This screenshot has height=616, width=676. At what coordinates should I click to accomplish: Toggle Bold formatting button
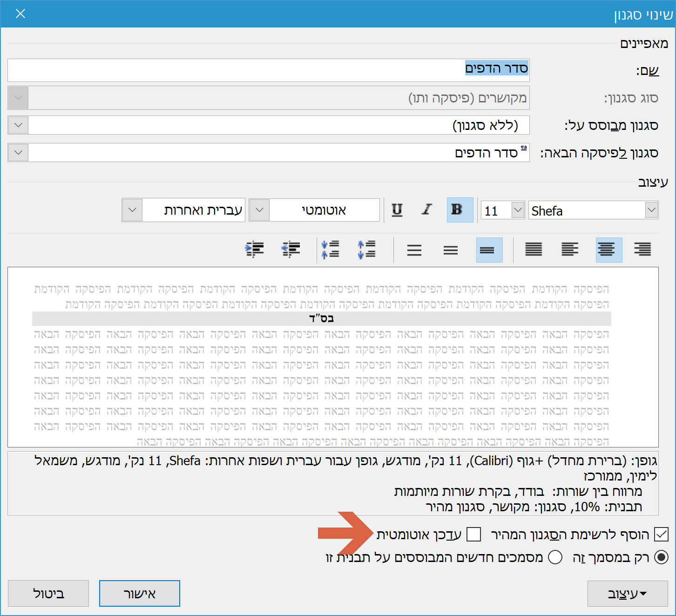tap(460, 210)
